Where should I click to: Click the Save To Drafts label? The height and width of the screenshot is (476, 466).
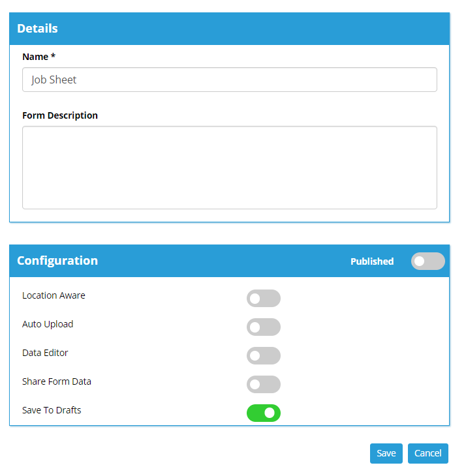(52, 410)
